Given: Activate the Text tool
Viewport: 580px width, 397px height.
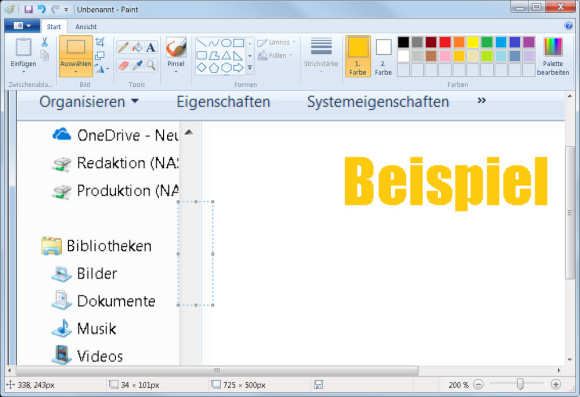Looking at the screenshot, I should coord(151,47).
